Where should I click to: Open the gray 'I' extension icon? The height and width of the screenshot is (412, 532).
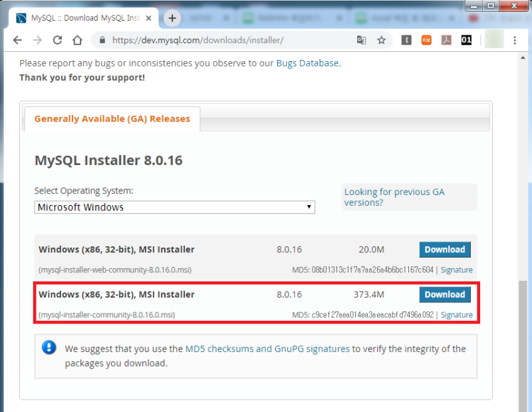(x=406, y=40)
